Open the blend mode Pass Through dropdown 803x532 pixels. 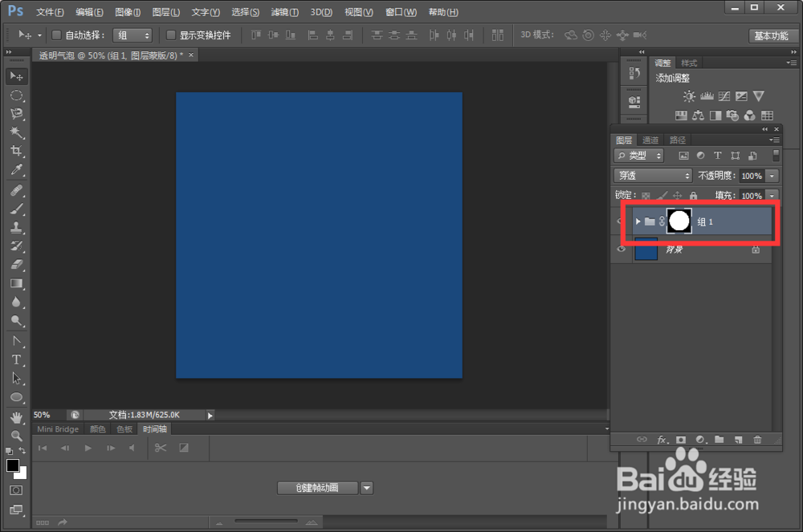pyautogui.click(x=653, y=176)
